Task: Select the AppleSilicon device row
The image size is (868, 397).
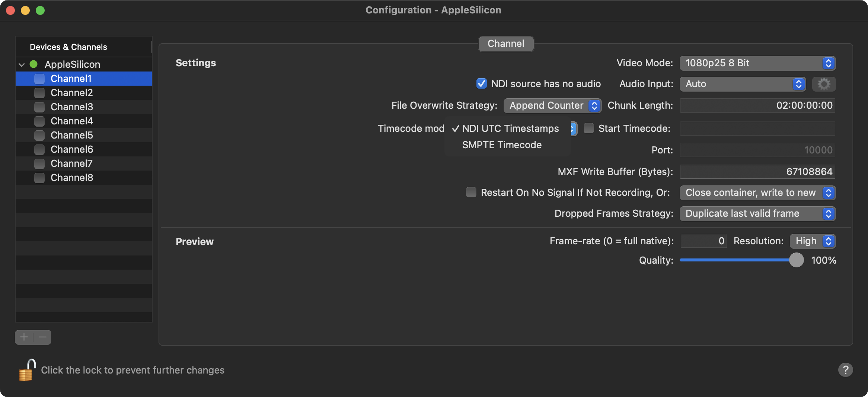Action: (x=84, y=64)
